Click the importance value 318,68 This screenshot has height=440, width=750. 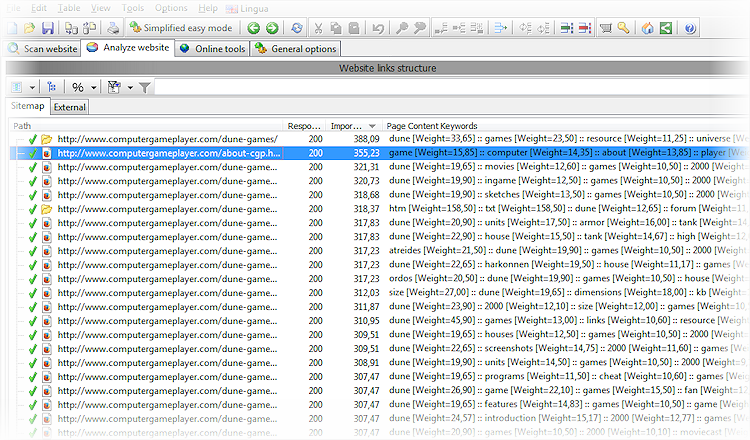[x=366, y=195]
